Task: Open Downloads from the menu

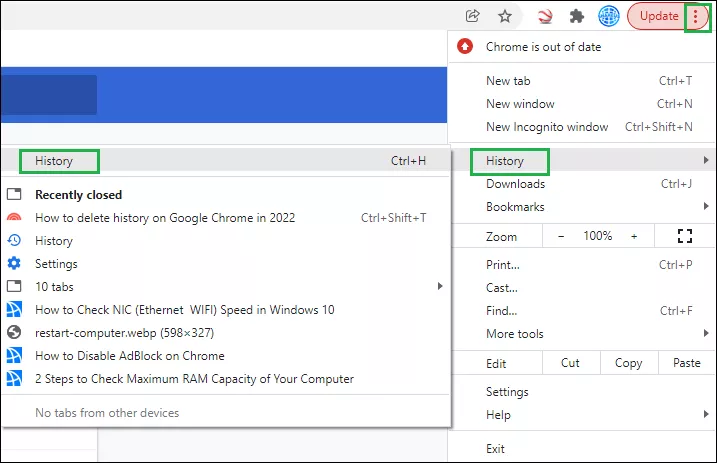Action: (582, 184)
